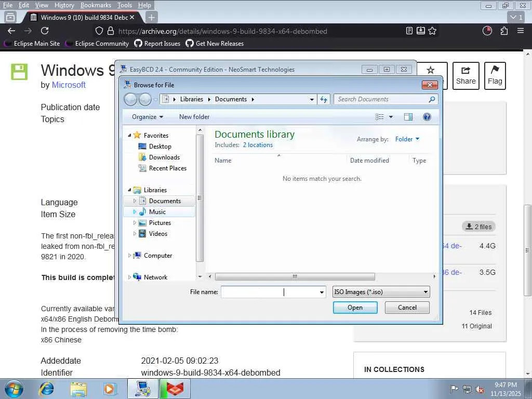Launch Internet Explorer from taskbar
Screen dimensions: 532x399
[x=46, y=389]
